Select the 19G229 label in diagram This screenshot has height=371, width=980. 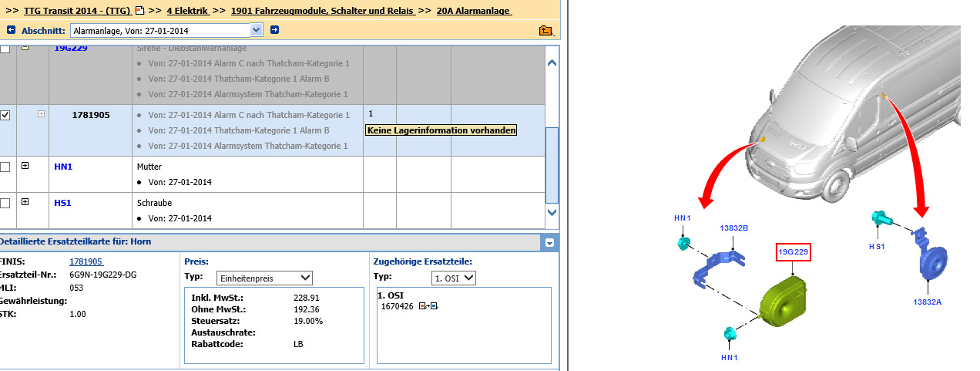(793, 251)
